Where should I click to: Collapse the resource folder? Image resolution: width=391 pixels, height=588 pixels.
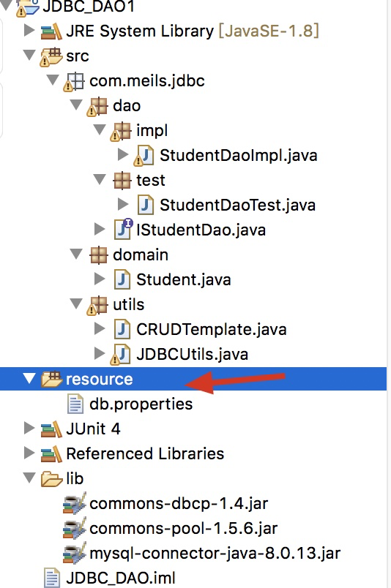[29, 378]
